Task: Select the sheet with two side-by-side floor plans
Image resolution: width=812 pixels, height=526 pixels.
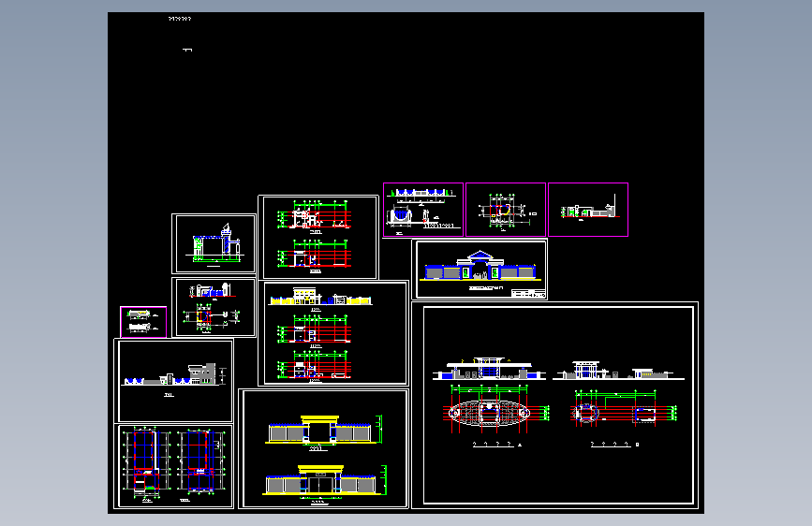Action: (174, 466)
